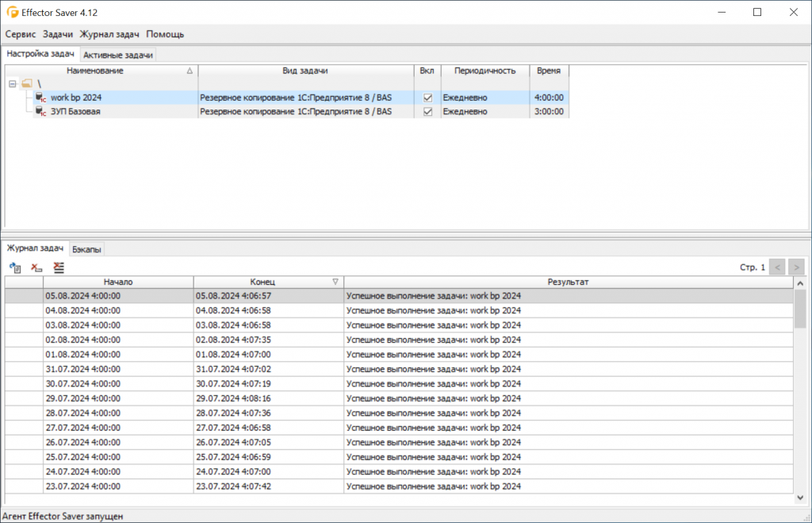The width and height of the screenshot is (812, 523).
Task: Click the root folder icon in task tree
Action: 27,83
